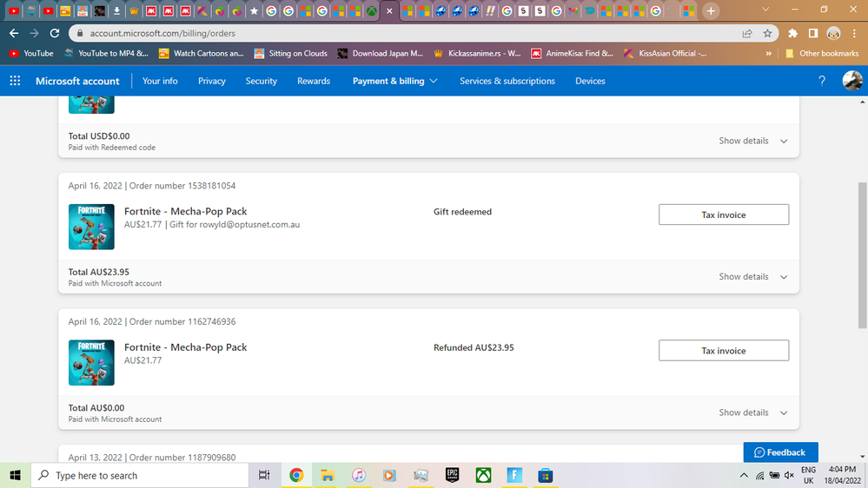Show more bookmarks with the chevron

(x=768, y=53)
